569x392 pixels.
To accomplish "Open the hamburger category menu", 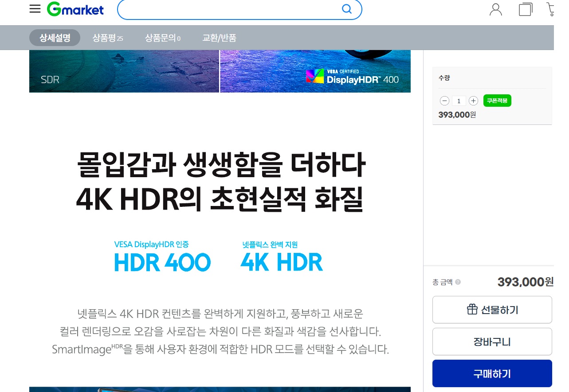I will 35,9.
